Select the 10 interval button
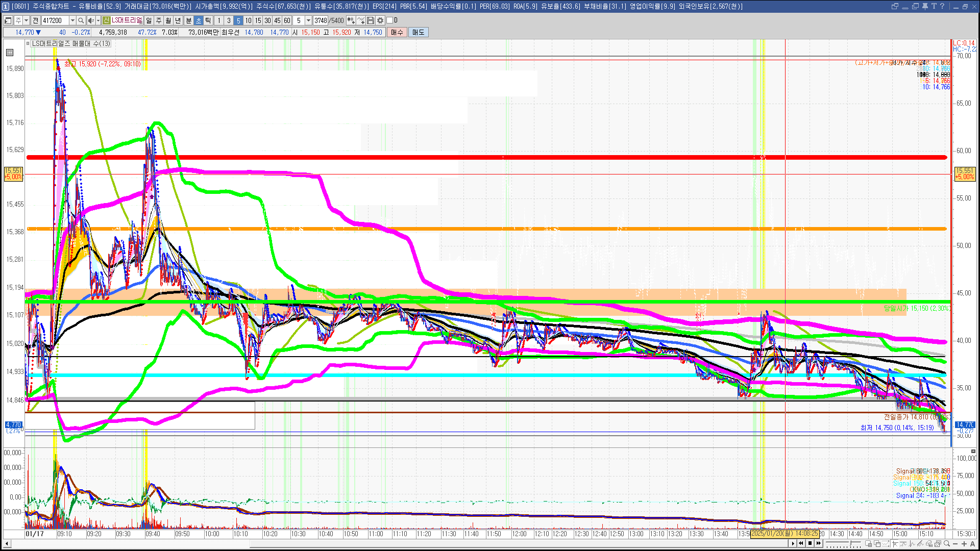980x551 pixels. point(248,20)
